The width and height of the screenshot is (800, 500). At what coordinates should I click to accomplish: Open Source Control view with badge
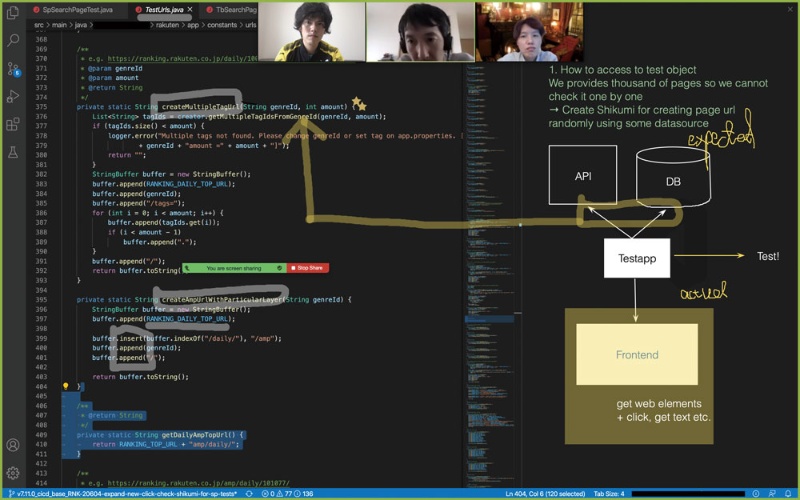click(x=13, y=69)
